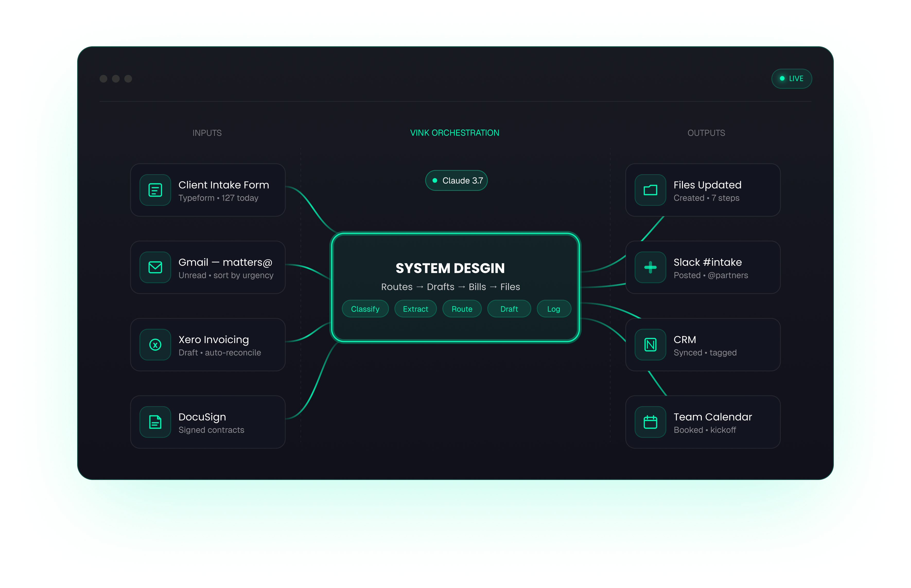This screenshot has height=588, width=911.
Task: Click 'Signed contracts' text
Action: click(211, 430)
